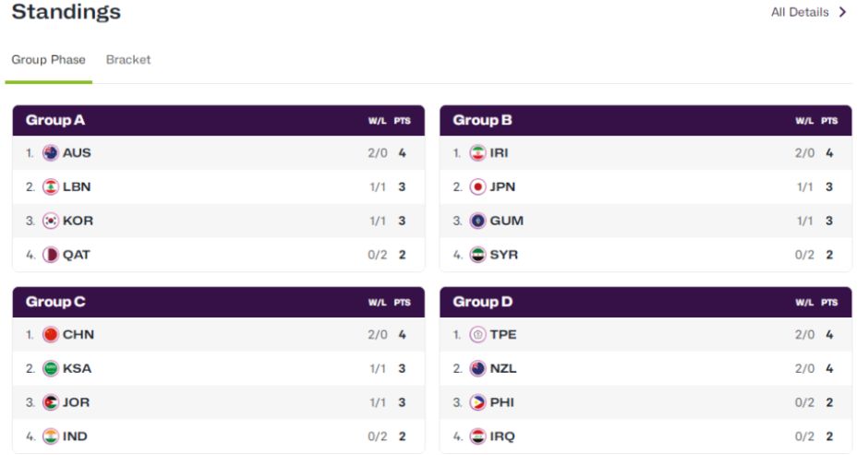Click the Chinese Taipei flag icon
This screenshot has height=455, width=868.
point(477,335)
